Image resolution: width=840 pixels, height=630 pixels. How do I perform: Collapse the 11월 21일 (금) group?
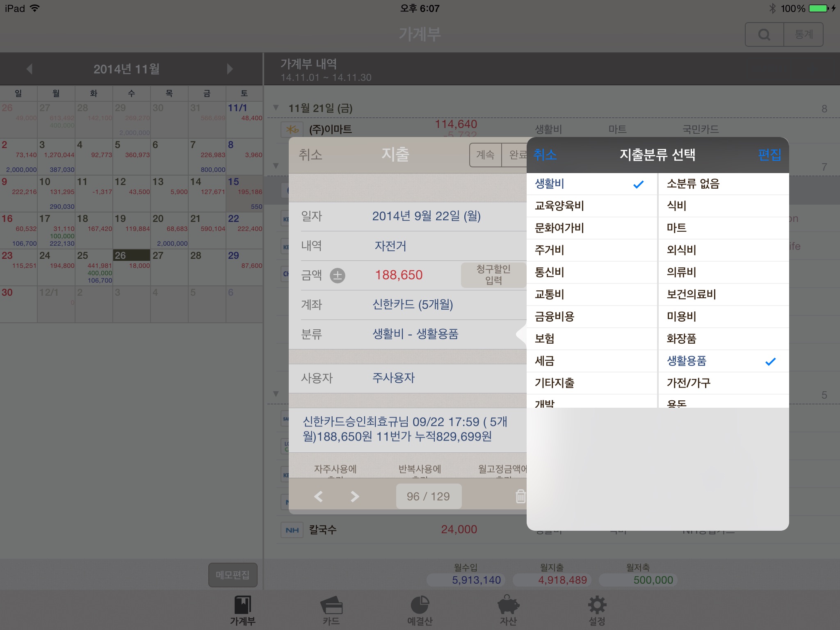(276, 108)
